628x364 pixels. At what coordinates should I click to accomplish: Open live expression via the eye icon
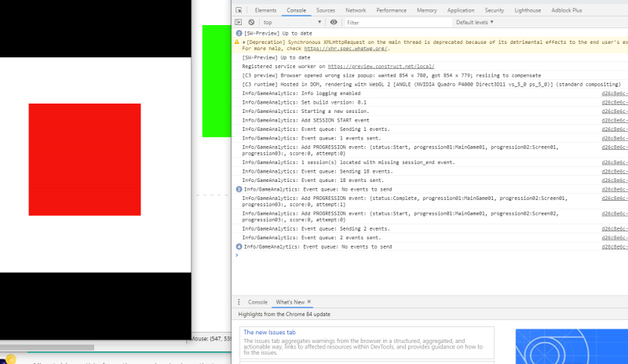click(x=334, y=23)
